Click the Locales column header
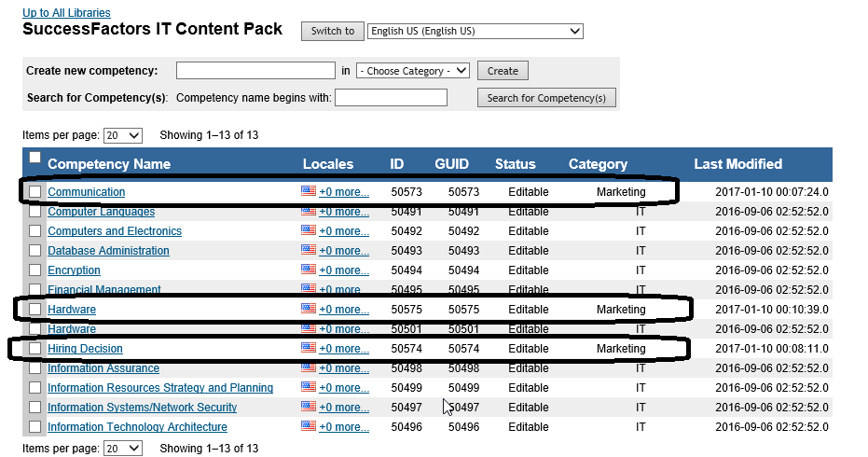The height and width of the screenshot is (457, 868). coord(328,164)
